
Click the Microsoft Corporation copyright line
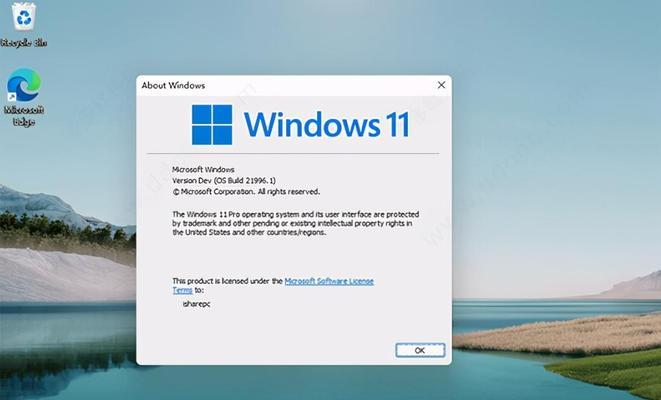(246, 192)
